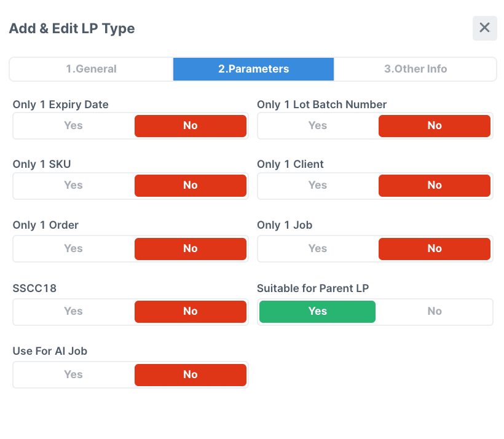This screenshot has width=504, height=439.
Task: Choose No for Only 1 Lot Batch Number
Action: (435, 125)
